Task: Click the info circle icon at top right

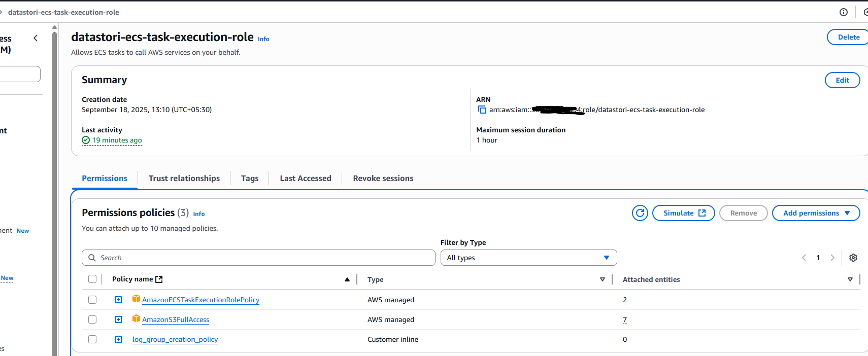Action: pos(843,12)
